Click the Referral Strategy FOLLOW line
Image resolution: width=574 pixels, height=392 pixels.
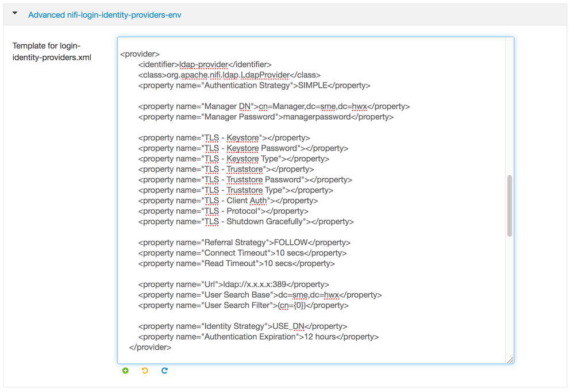click(x=244, y=243)
